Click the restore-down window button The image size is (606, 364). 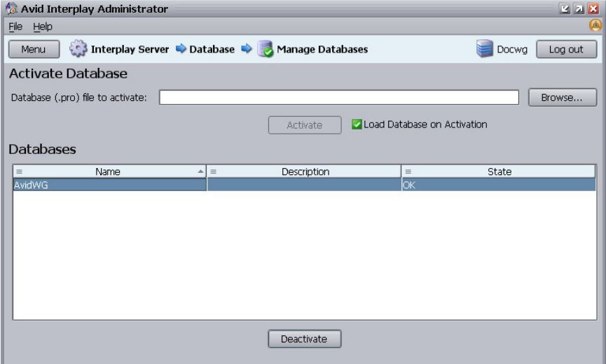(x=565, y=8)
